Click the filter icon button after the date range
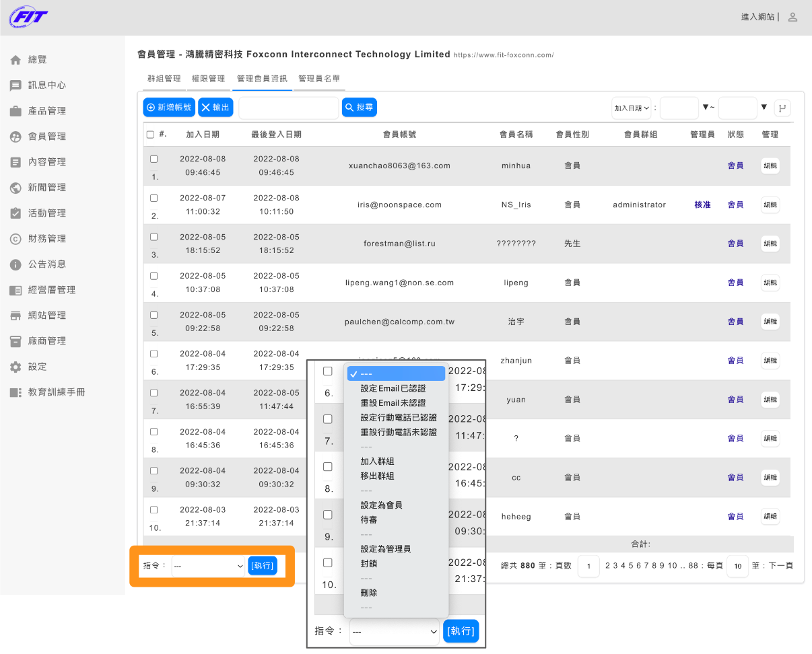 782,108
